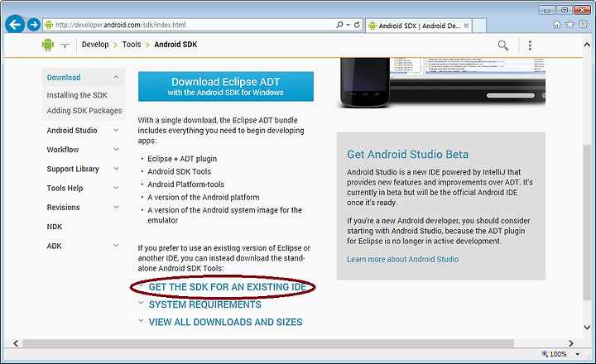The image size is (596, 364).
Task: Open a new blank browser tab
Action: (479, 26)
